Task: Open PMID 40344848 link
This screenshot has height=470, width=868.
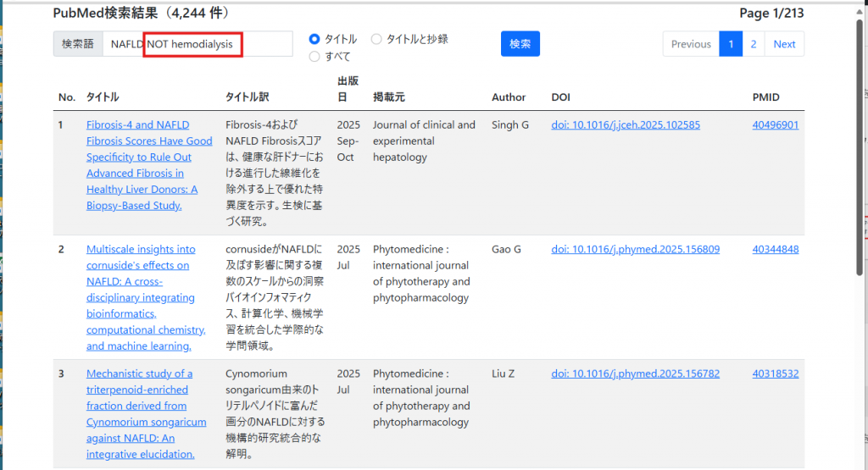Action: click(x=775, y=250)
